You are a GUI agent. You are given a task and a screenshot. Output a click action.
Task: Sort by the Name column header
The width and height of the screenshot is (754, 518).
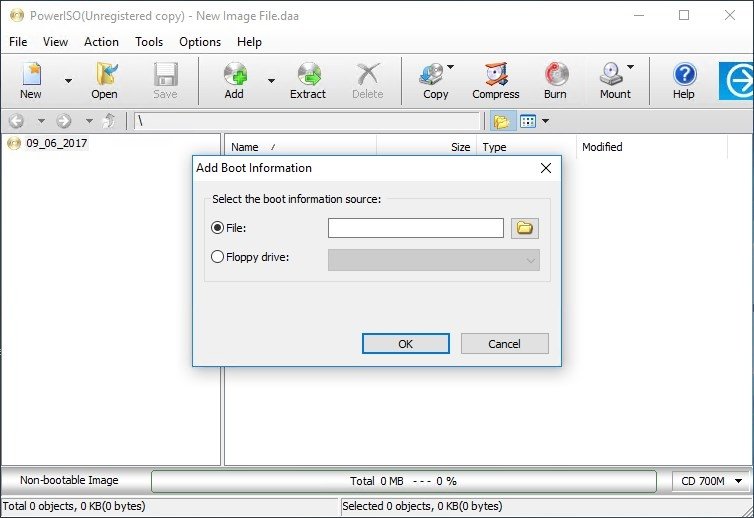coord(301,147)
